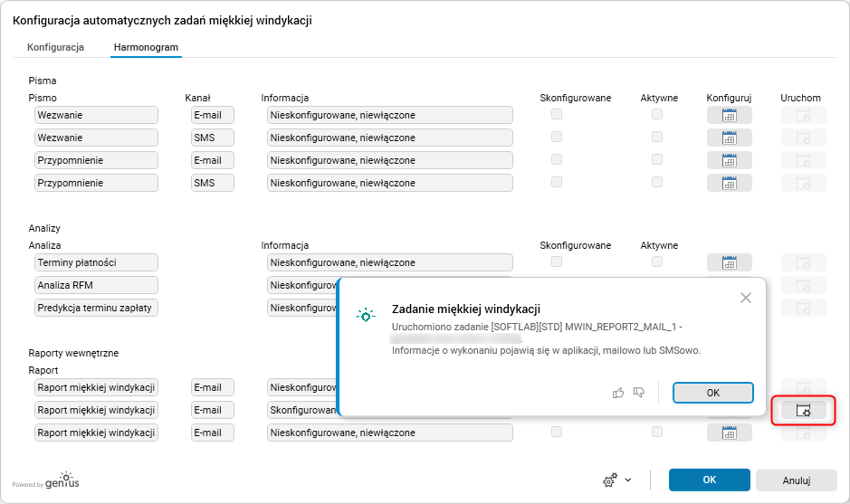850x504 pixels.
Task: Toggle Skonfigurowane checkbox for Wezwanie E-mail
Action: pyautogui.click(x=557, y=114)
